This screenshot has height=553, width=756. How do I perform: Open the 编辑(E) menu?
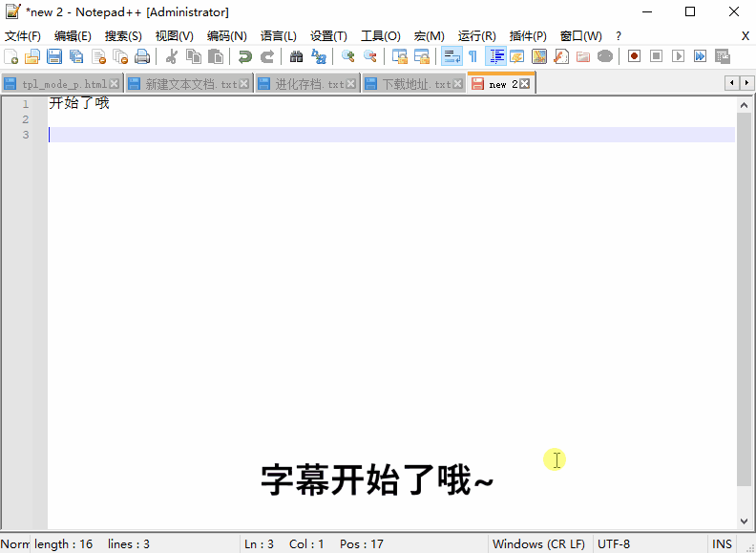pos(73,36)
